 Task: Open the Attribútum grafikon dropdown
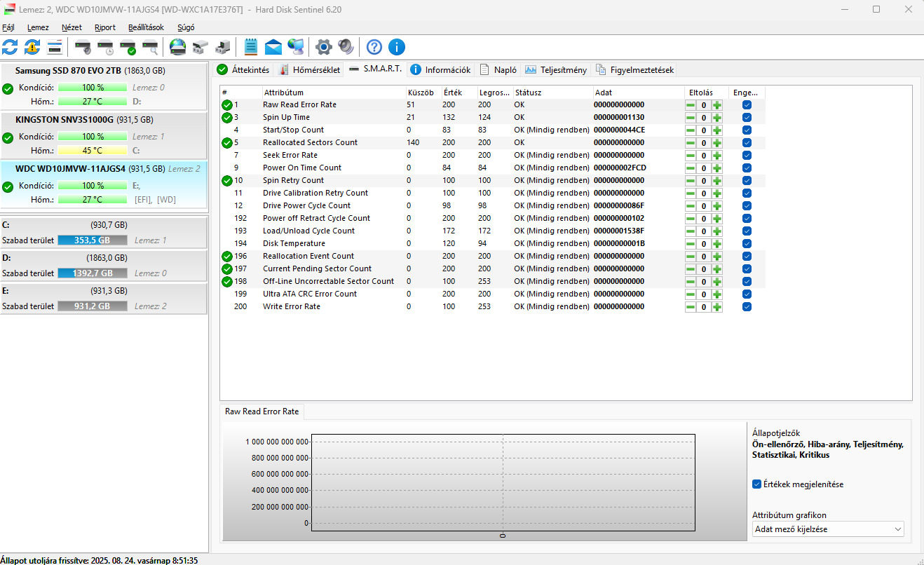pos(828,529)
